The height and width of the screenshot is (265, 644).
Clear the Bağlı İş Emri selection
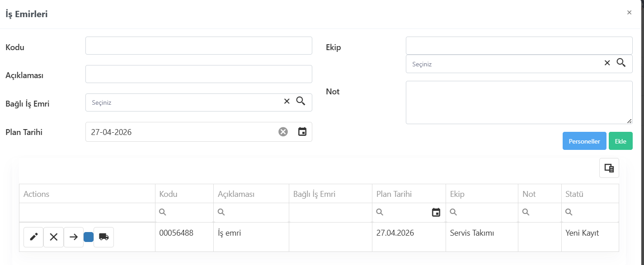[287, 101]
